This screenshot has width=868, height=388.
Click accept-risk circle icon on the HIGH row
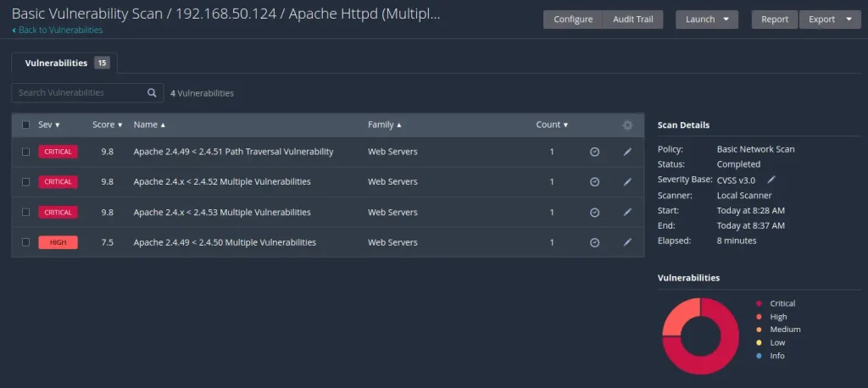coord(594,242)
